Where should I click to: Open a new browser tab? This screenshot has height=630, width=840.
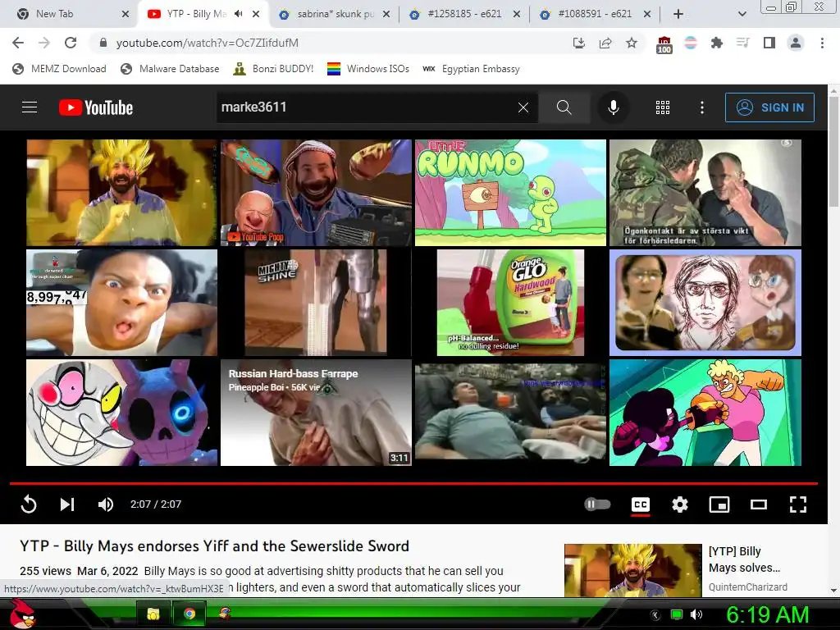678,14
